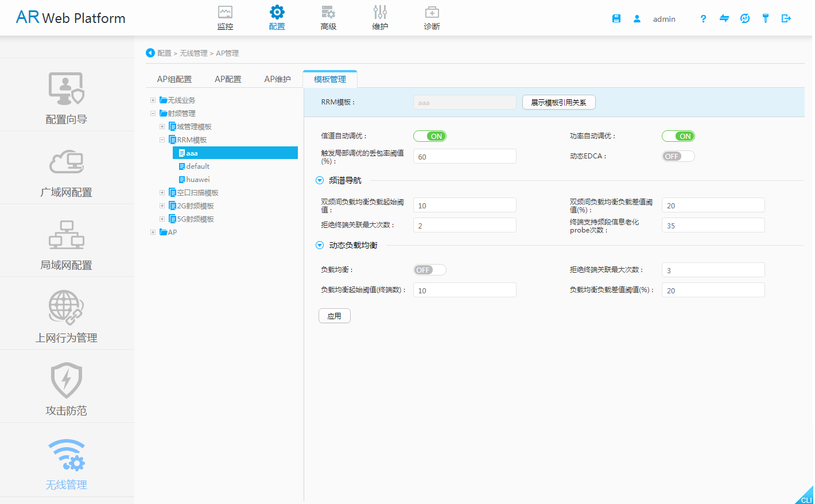Image resolution: width=815 pixels, height=504 pixels.
Task: Click the AP restart icon in the header
Action: 744,18
